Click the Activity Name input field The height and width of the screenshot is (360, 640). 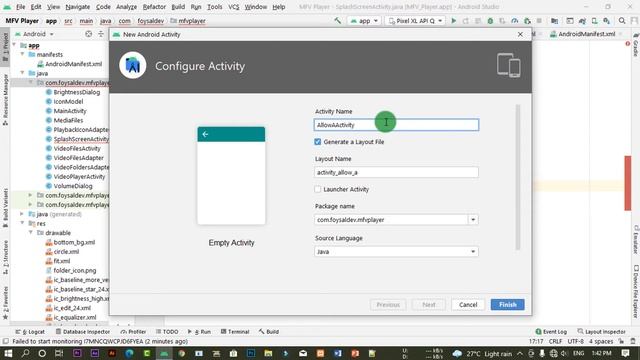[x=396, y=125]
